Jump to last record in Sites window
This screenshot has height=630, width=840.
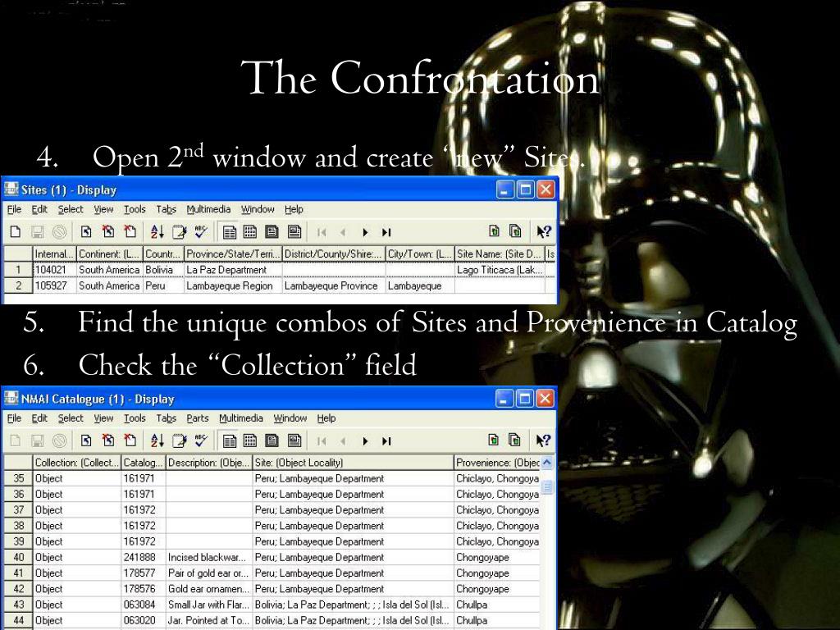click(386, 232)
